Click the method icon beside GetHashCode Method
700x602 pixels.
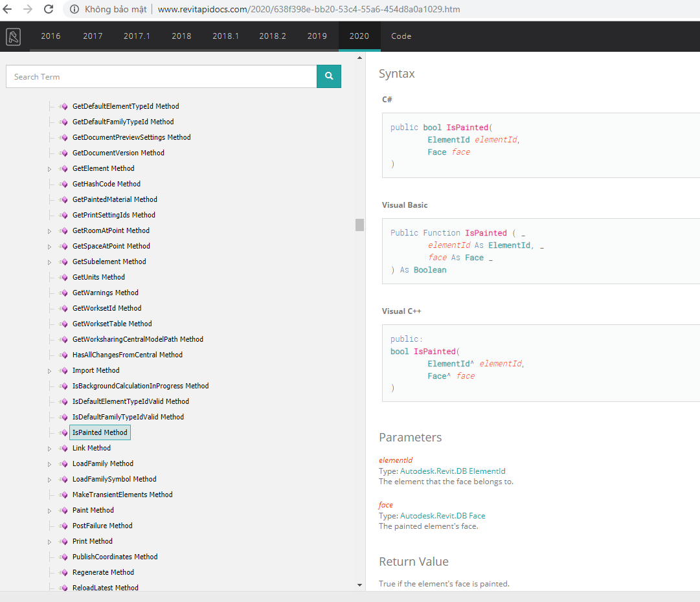tap(63, 184)
